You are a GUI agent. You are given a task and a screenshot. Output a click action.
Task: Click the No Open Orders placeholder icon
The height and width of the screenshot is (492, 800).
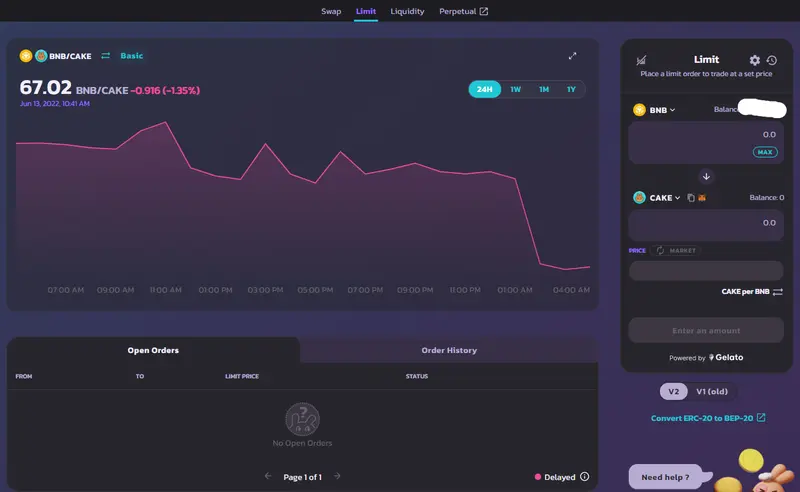click(303, 419)
